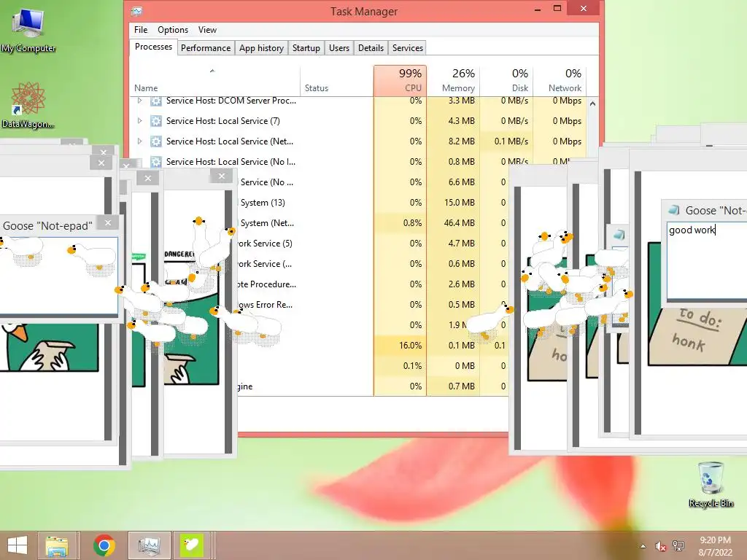
Task: Click the goose holding paper image at left
Action: [x=49, y=348]
